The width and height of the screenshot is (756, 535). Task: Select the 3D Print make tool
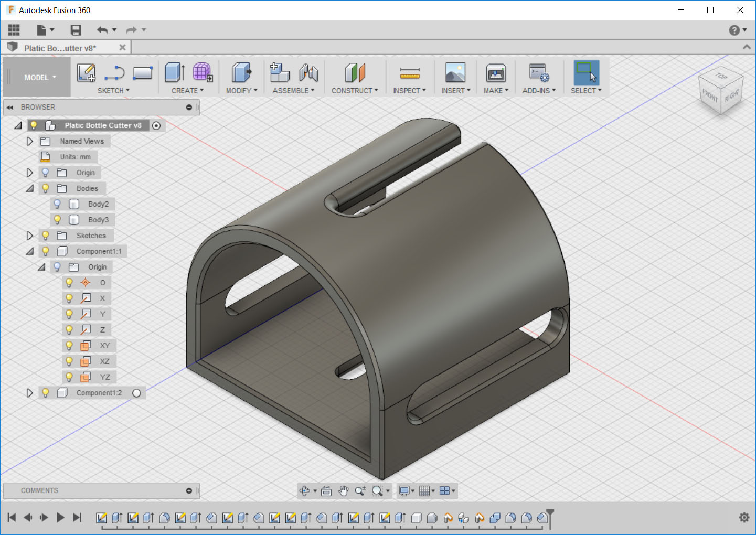(496, 72)
